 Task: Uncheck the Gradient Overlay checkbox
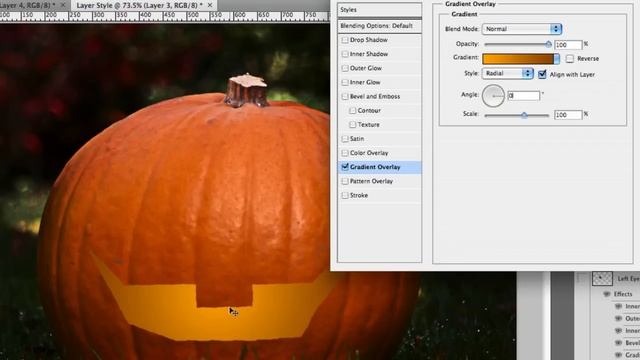(x=345, y=167)
